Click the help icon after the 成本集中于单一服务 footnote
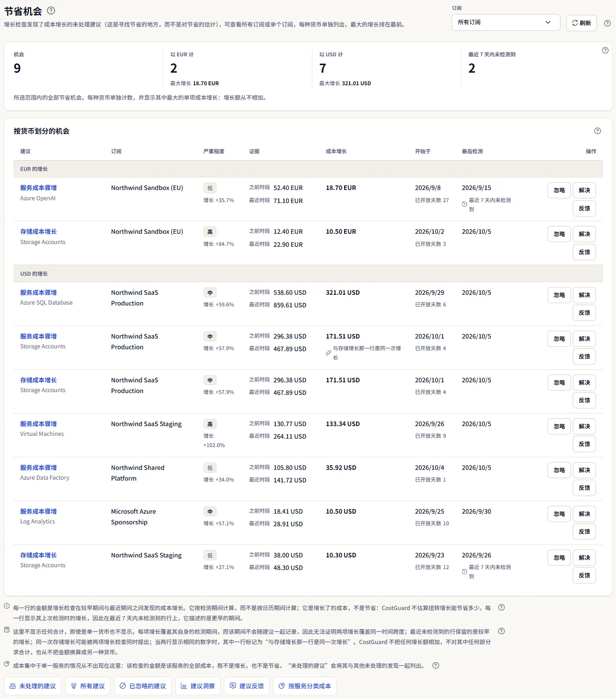 (x=436, y=665)
